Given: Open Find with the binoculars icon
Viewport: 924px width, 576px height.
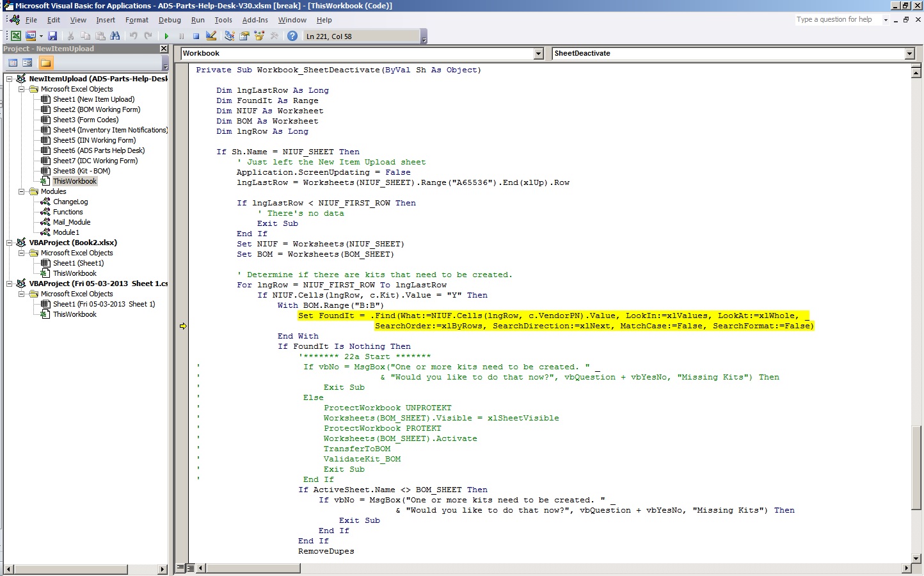Looking at the screenshot, I should pyautogui.click(x=115, y=36).
